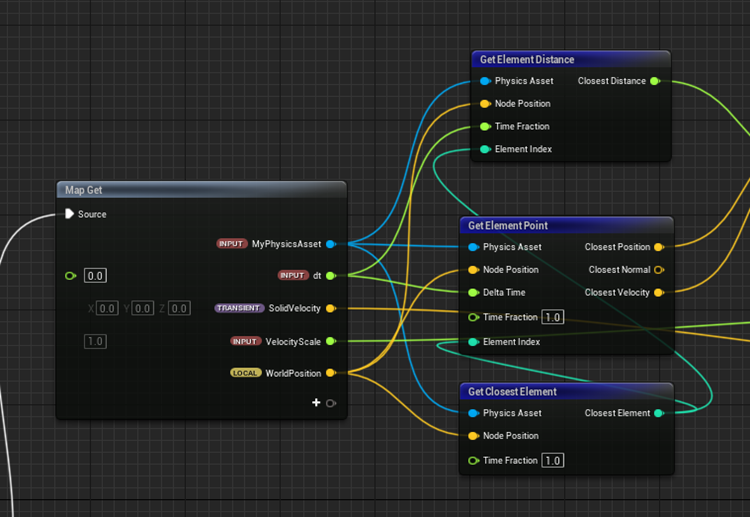The image size is (750, 517).
Task: Click the INPUT tag next to MyPhysicsAsset
Action: click(232, 244)
